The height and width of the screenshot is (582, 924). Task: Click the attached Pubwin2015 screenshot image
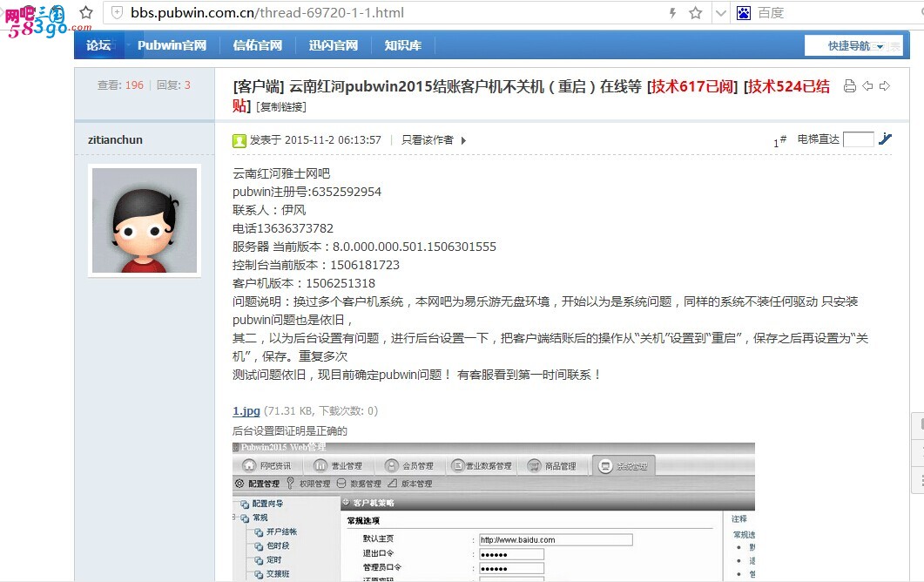point(494,511)
